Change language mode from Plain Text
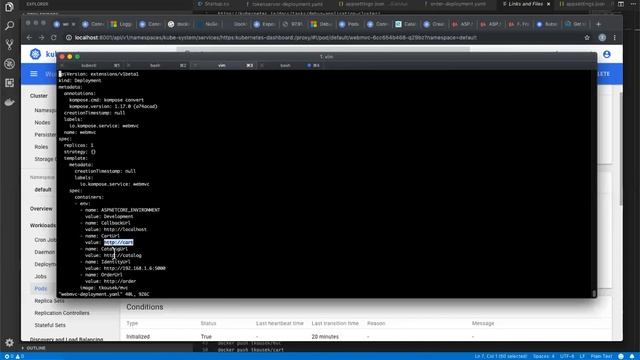 click(x=601, y=356)
